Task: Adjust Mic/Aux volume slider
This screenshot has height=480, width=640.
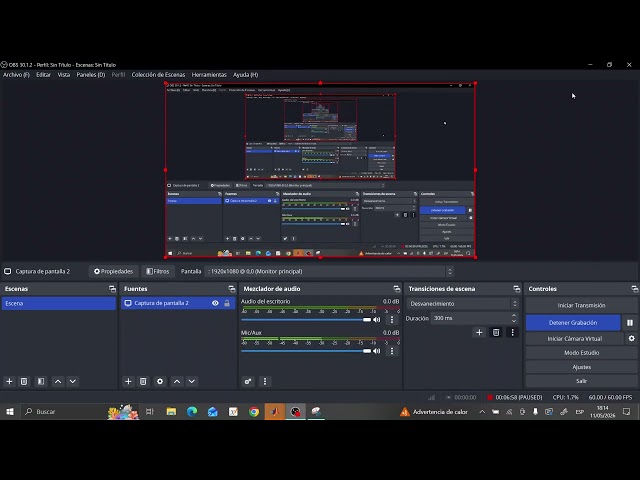Action: pyautogui.click(x=306, y=351)
